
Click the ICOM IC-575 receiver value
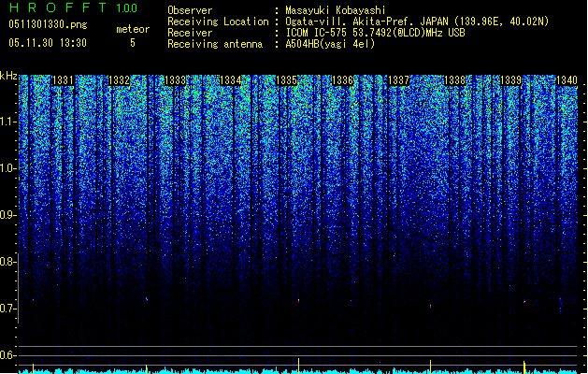[376, 33]
